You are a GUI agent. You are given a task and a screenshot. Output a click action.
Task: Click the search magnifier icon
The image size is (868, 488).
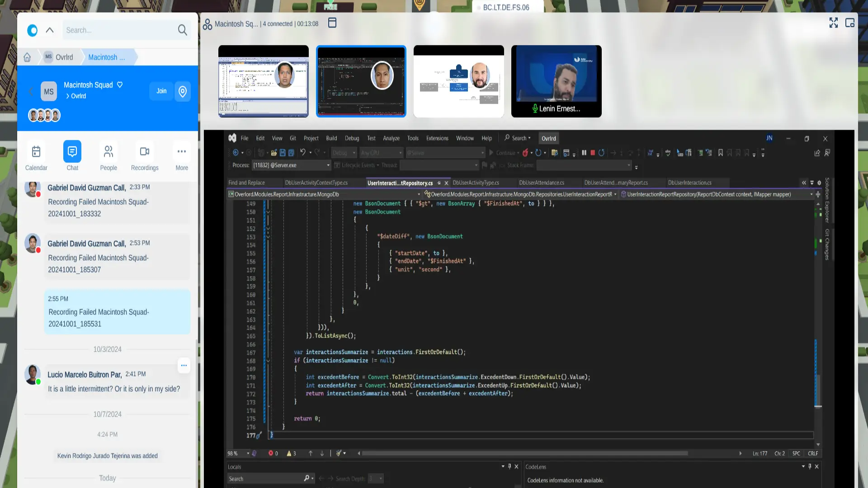tap(182, 30)
